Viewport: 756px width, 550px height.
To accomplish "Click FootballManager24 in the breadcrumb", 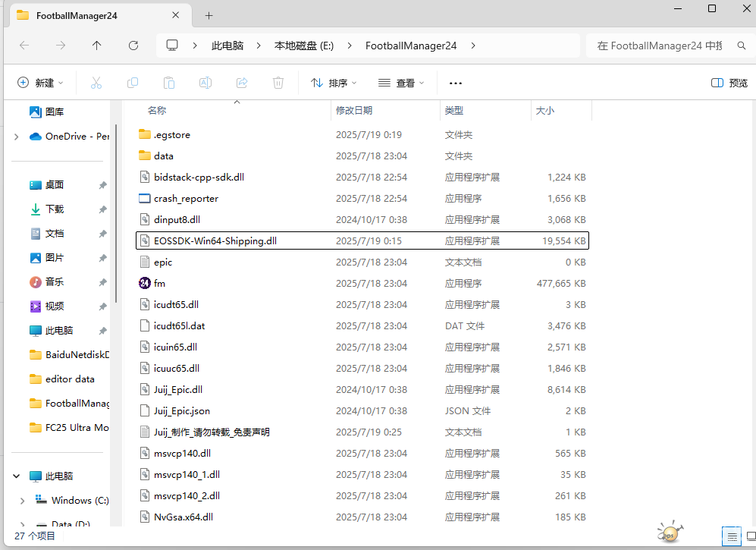I will pyautogui.click(x=411, y=46).
